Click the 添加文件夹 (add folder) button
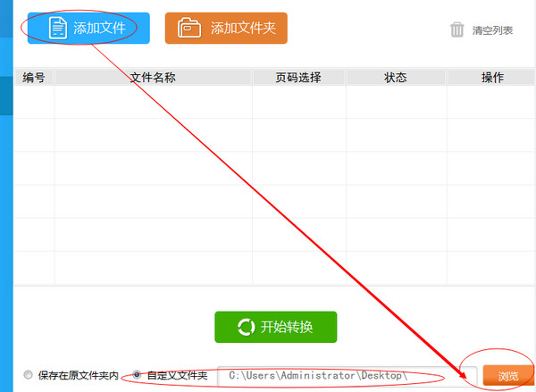 pyautogui.click(x=226, y=28)
